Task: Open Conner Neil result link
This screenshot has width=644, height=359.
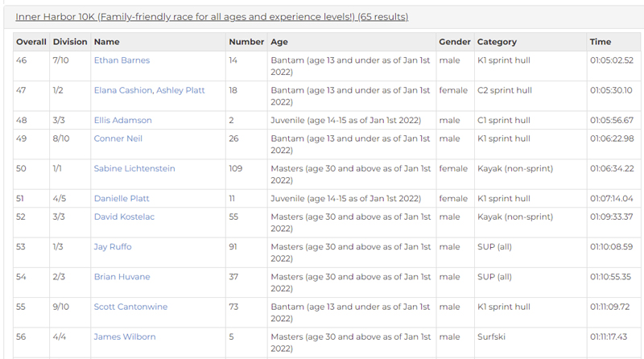Action: tap(118, 138)
